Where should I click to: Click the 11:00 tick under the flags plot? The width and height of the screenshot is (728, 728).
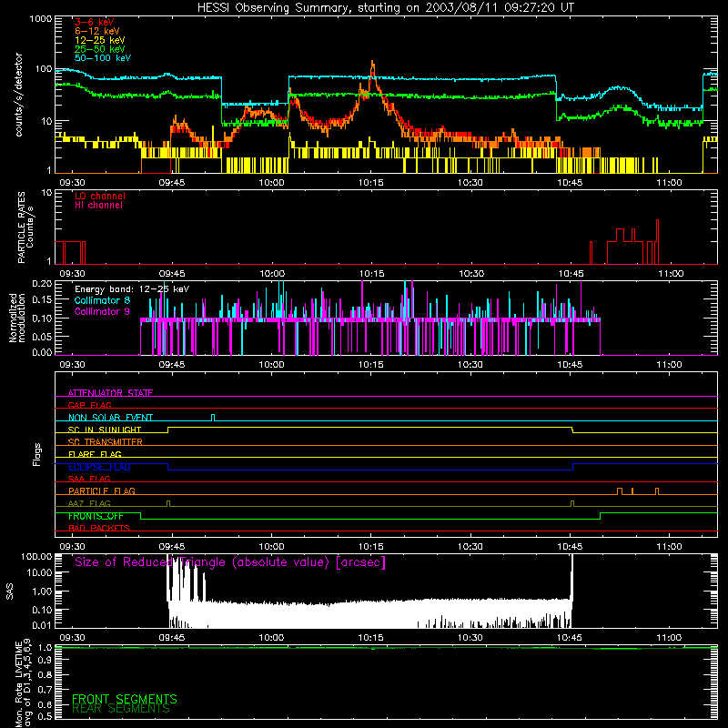click(x=669, y=547)
